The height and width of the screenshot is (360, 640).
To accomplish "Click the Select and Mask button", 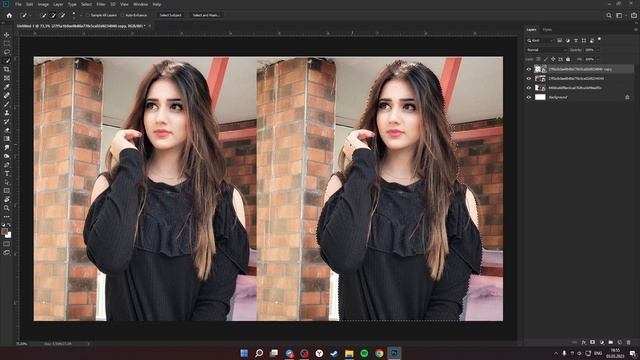I will tap(206, 15).
